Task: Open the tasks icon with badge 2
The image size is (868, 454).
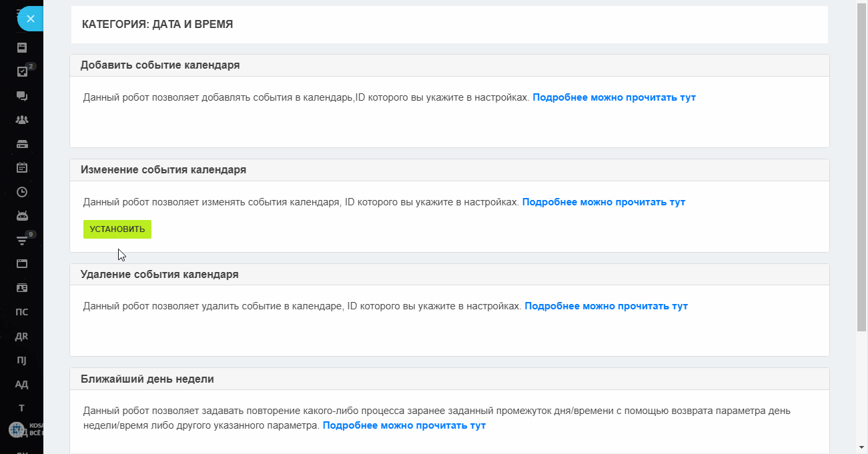Action: click(22, 71)
